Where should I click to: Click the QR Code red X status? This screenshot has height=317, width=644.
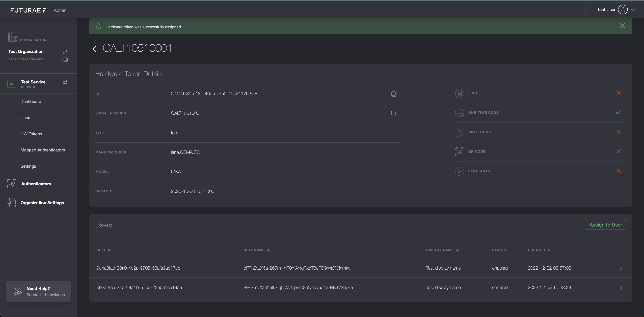point(619,151)
